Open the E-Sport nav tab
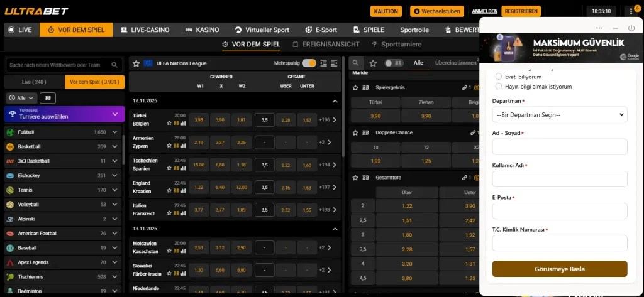644x297 pixels. coord(321,30)
